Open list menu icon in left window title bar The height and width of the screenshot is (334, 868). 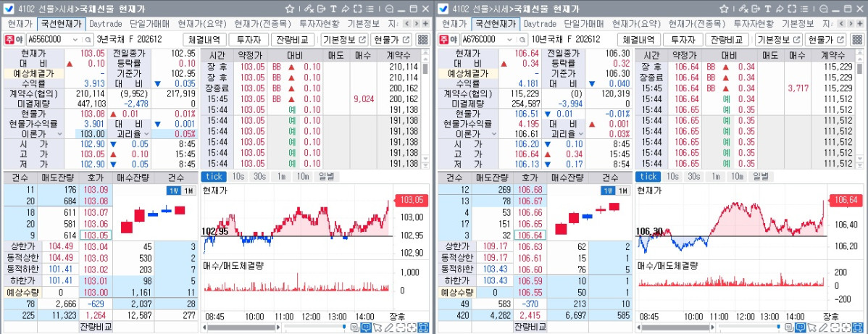click(x=370, y=9)
